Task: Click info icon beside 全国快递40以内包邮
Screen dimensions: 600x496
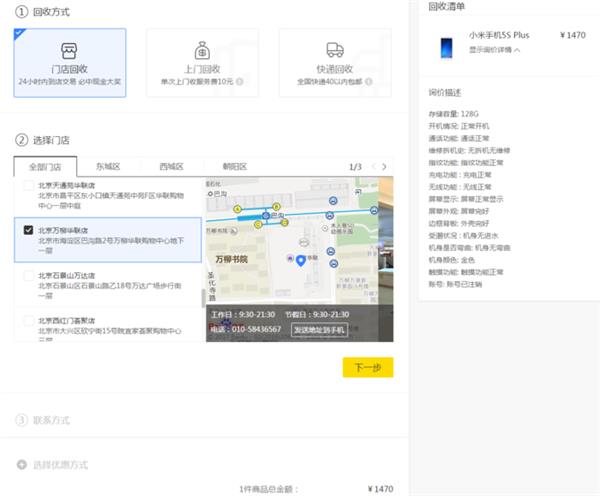Action: pyautogui.click(x=368, y=82)
